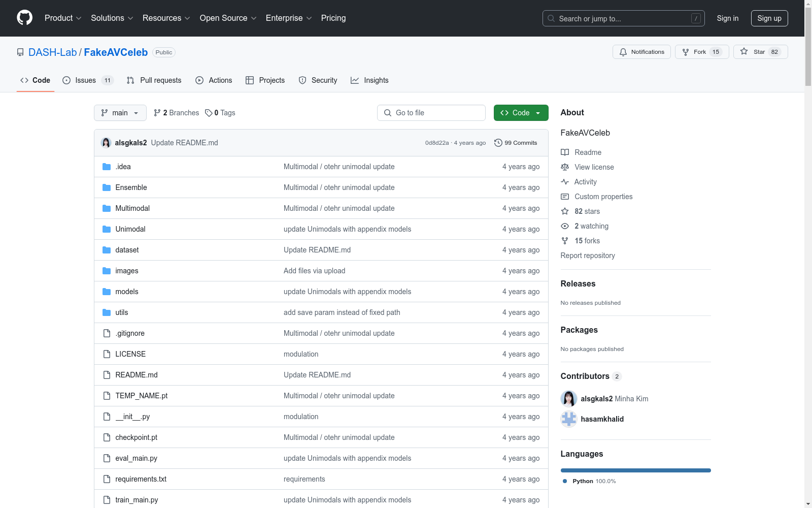
Task: Open the Product dropdown menu
Action: point(63,18)
